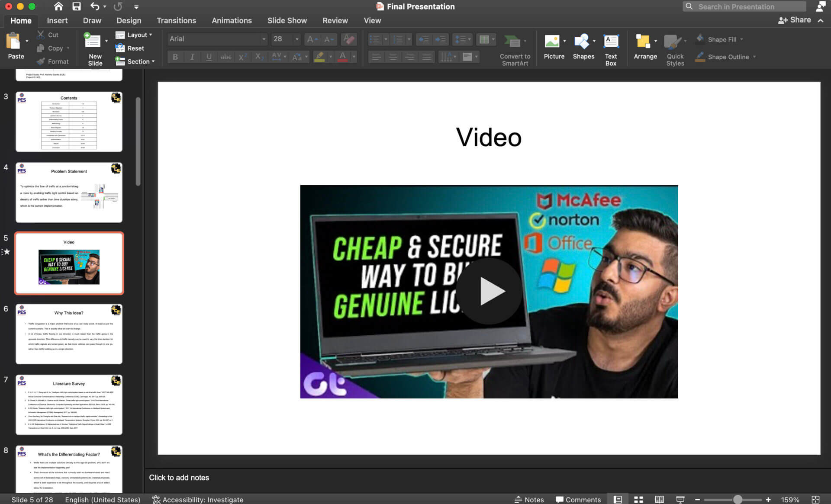Expand the Section dropdown
The image size is (831, 504).
coord(135,61)
